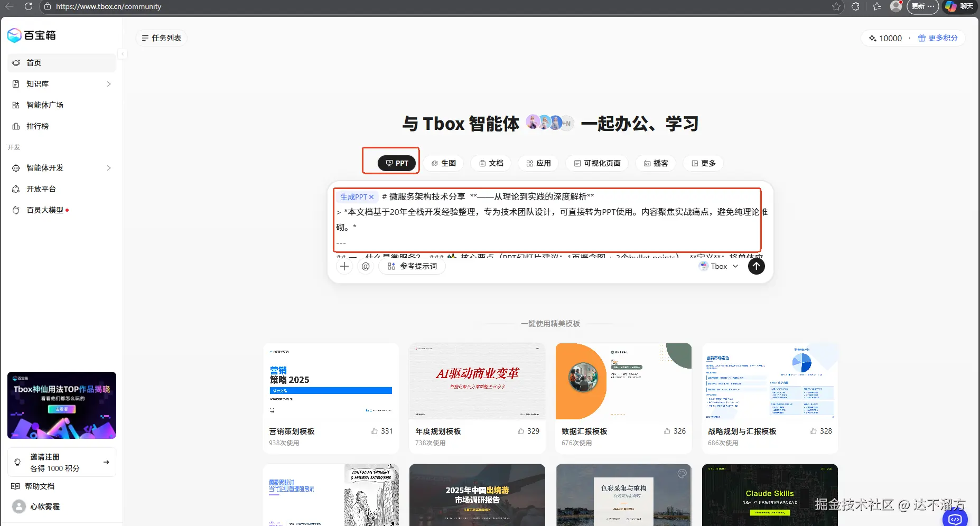This screenshot has width=980, height=526.
Task: Select the 生图 mode tab
Action: click(x=444, y=163)
